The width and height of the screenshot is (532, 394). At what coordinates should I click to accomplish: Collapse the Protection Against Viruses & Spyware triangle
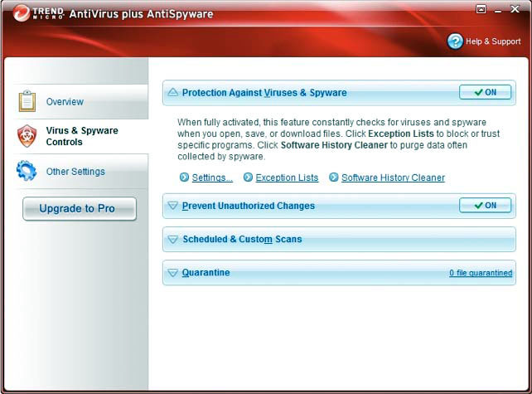click(172, 92)
